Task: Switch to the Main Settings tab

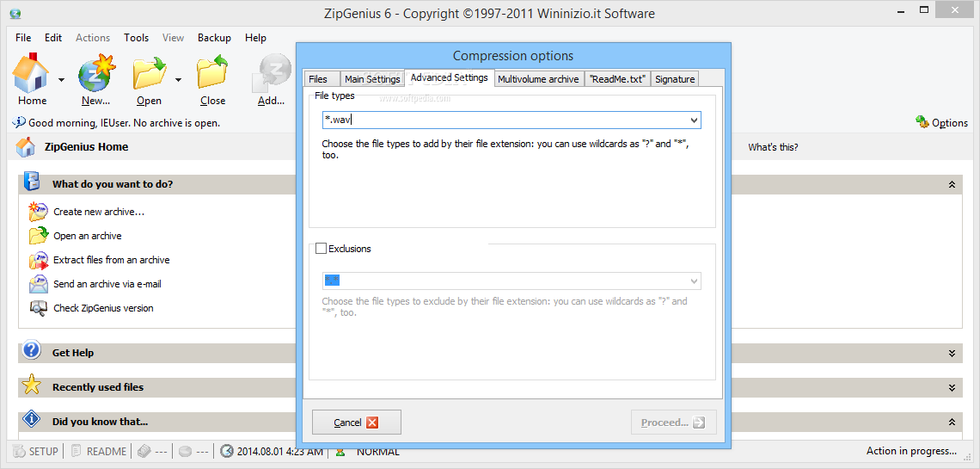Action: [x=372, y=79]
